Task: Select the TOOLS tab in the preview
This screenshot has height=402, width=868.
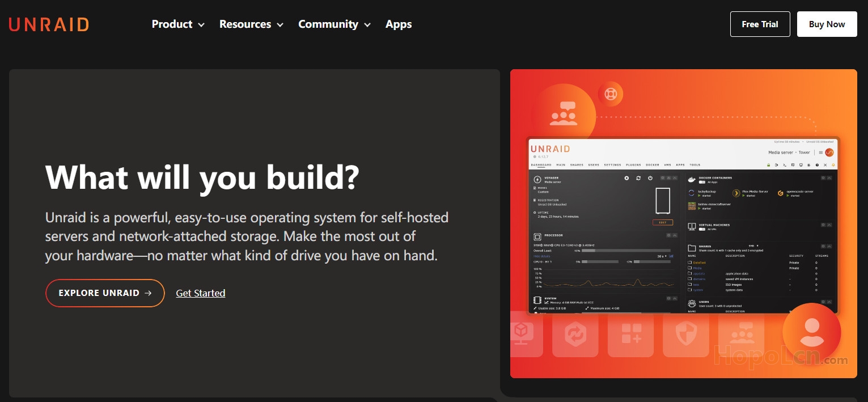Action: tap(695, 165)
